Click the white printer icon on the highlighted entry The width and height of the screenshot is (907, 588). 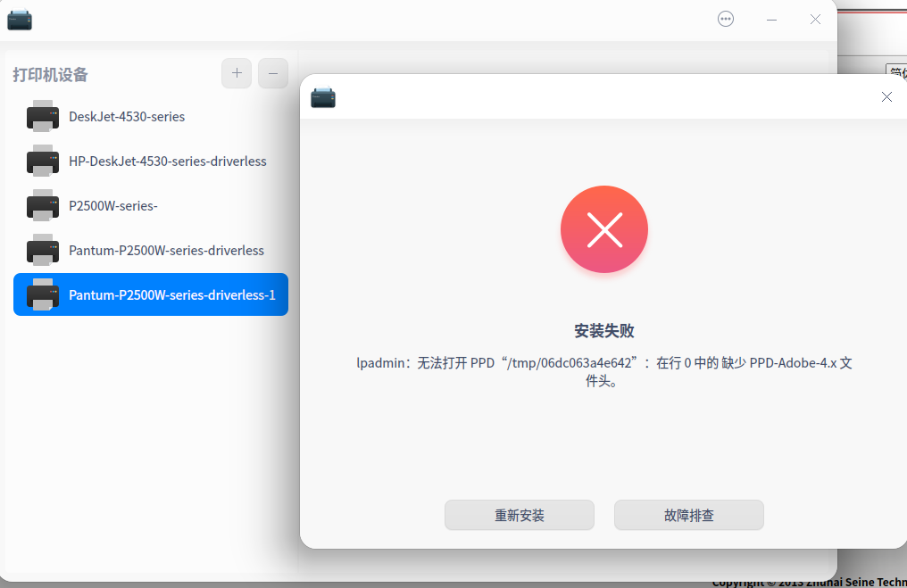[x=43, y=294]
